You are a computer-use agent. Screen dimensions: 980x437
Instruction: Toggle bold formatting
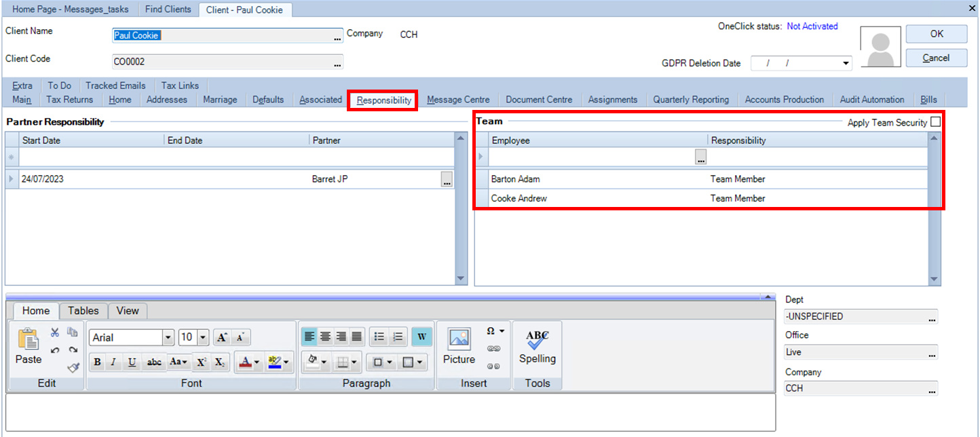(97, 362)
